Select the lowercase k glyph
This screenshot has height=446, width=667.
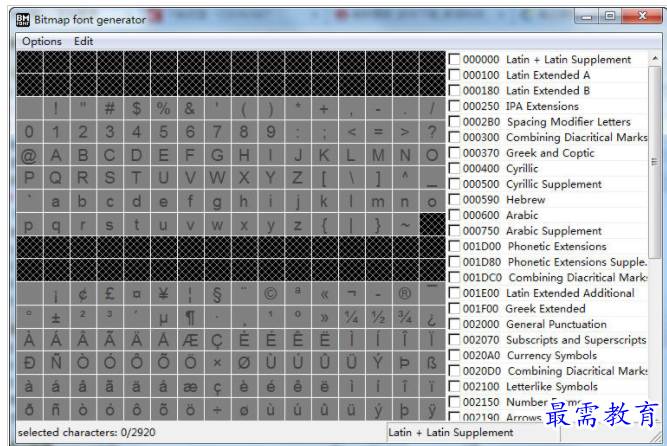coord(324,201)
